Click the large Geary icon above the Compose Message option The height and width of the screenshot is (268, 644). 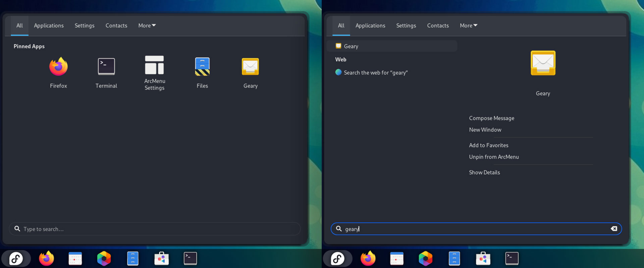click(543, 63)
